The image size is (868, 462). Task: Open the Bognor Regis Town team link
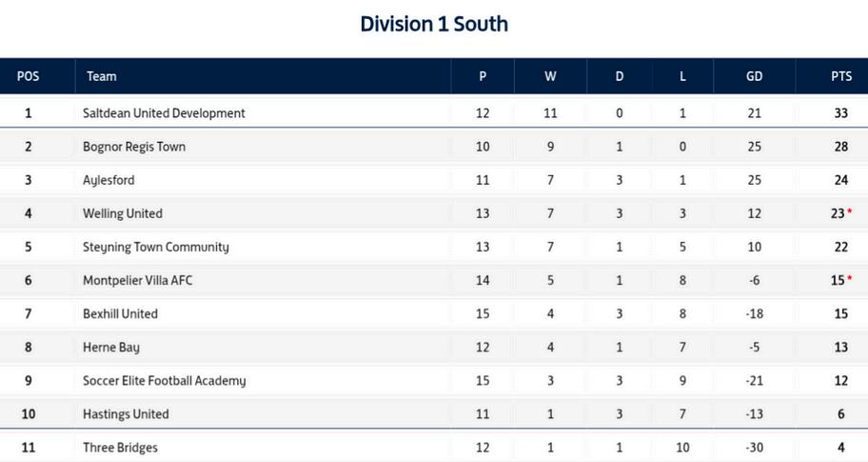(134, 147)
